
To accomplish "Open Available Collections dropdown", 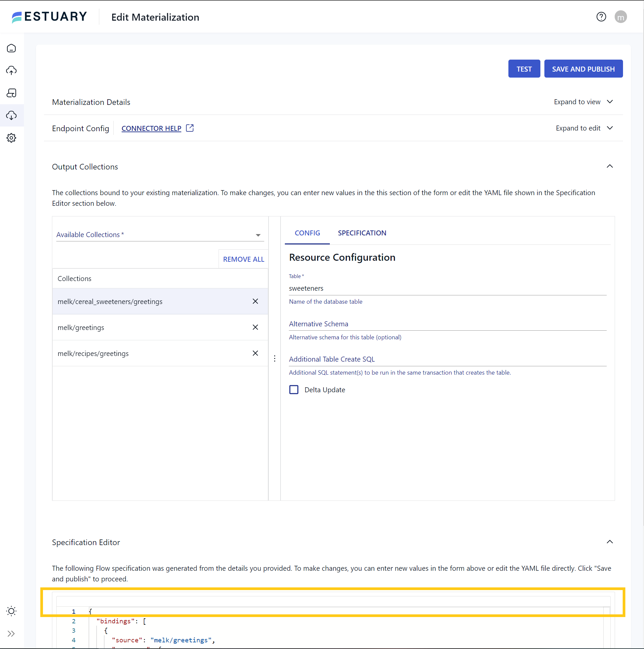I will tap(258, 235).
